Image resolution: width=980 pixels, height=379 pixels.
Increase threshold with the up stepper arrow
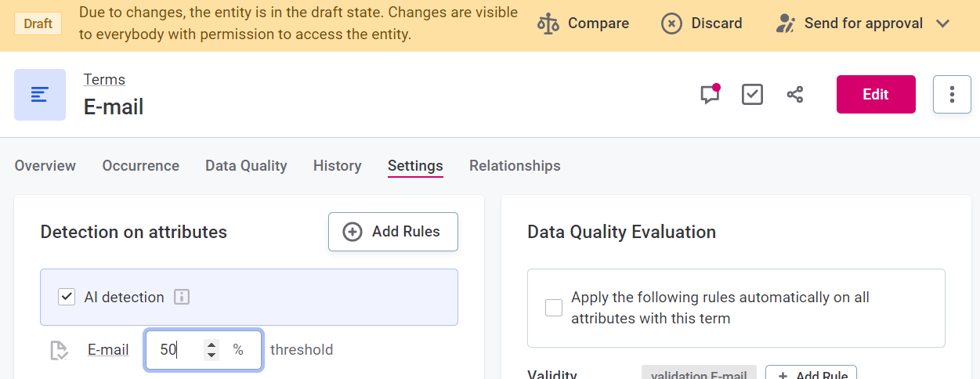coord(211,344)
